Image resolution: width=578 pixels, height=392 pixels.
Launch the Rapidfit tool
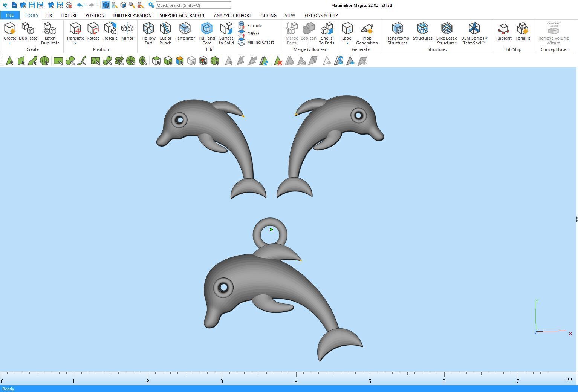[x=504, y=31]
